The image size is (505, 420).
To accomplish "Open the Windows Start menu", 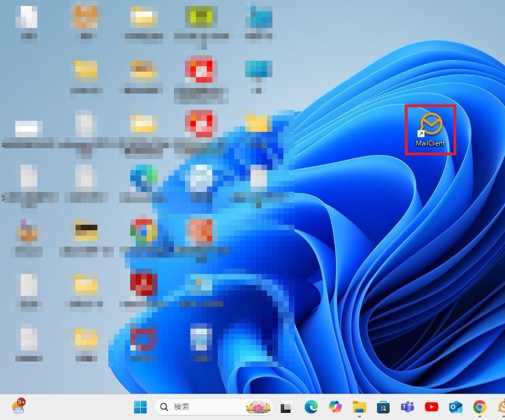I will pos(141,407).
